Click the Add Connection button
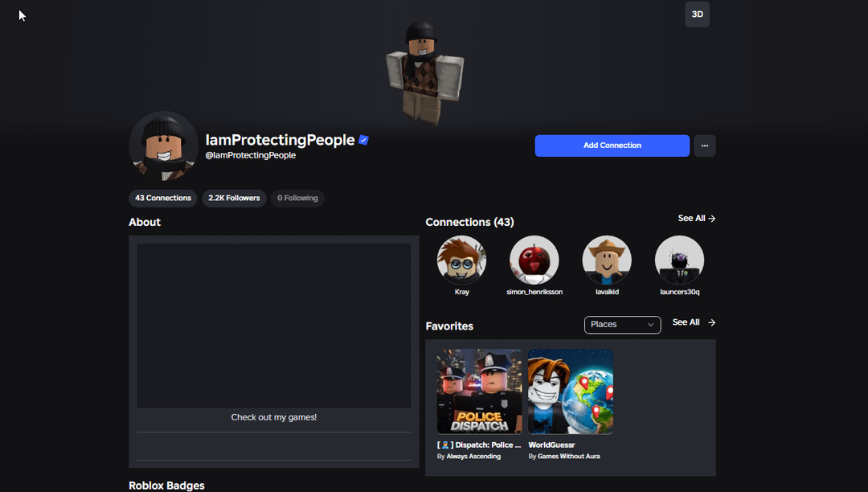 click(612, 146)
